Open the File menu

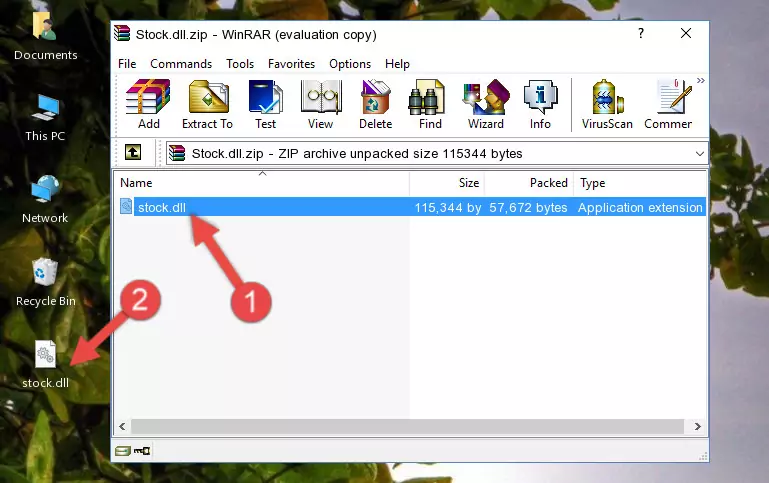pos(127,64)
